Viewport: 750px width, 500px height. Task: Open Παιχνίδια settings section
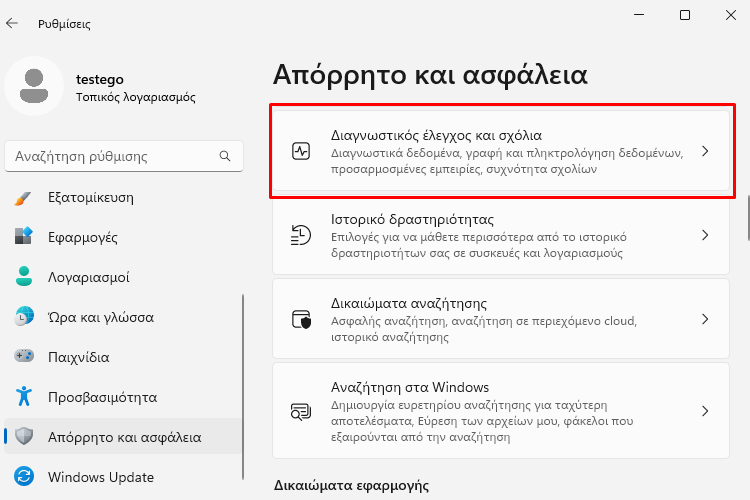pyautogui.click(x=123, y=357)
